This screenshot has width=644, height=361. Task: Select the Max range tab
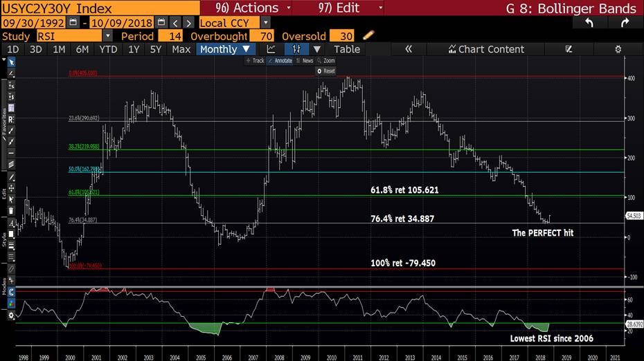tap(181, 49)
